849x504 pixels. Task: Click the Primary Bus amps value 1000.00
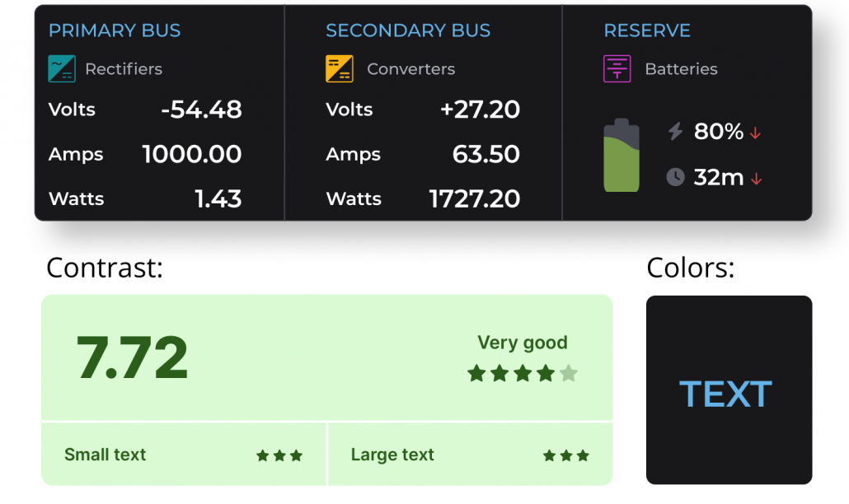click(x=192, y=154)
